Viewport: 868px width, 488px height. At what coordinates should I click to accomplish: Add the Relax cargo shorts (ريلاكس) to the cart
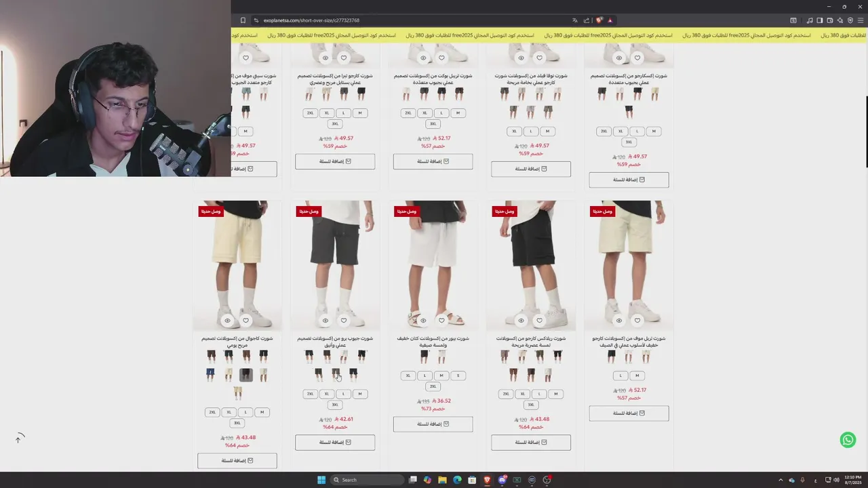[x=531, y=443]
